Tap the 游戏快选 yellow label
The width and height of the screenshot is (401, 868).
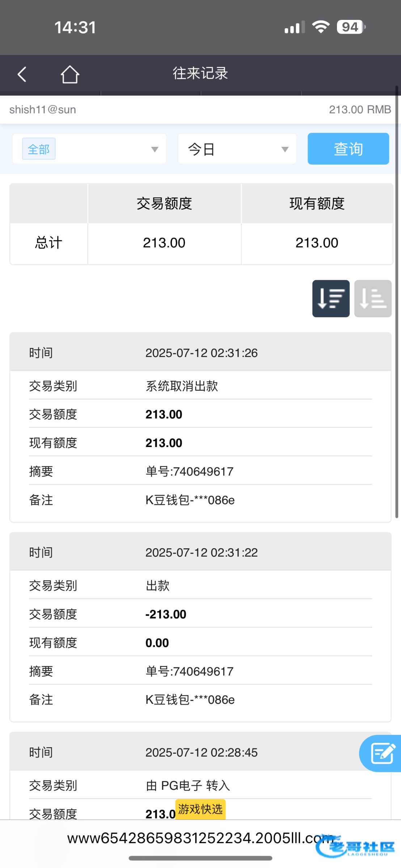[x=200, y=809]
